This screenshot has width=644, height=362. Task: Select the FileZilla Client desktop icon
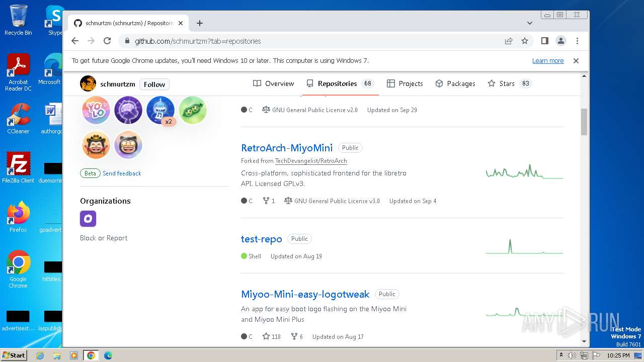click(x=18, y=167)
